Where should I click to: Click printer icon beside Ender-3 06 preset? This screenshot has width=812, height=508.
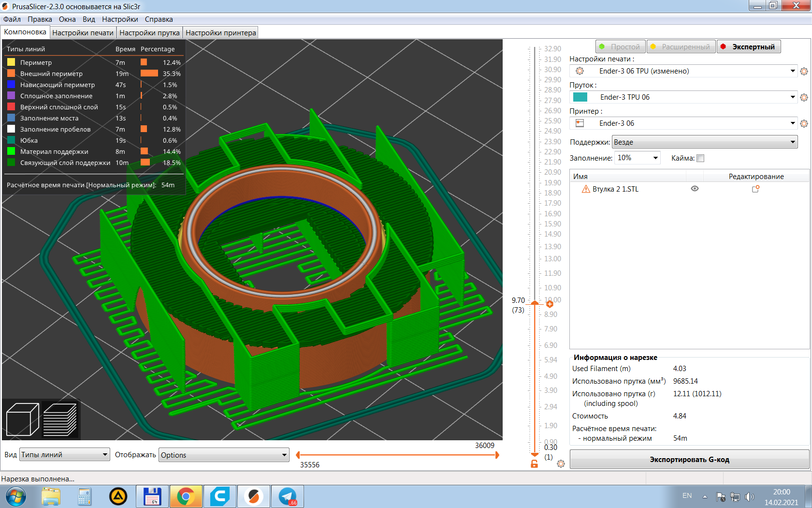[x=580, y=123]
